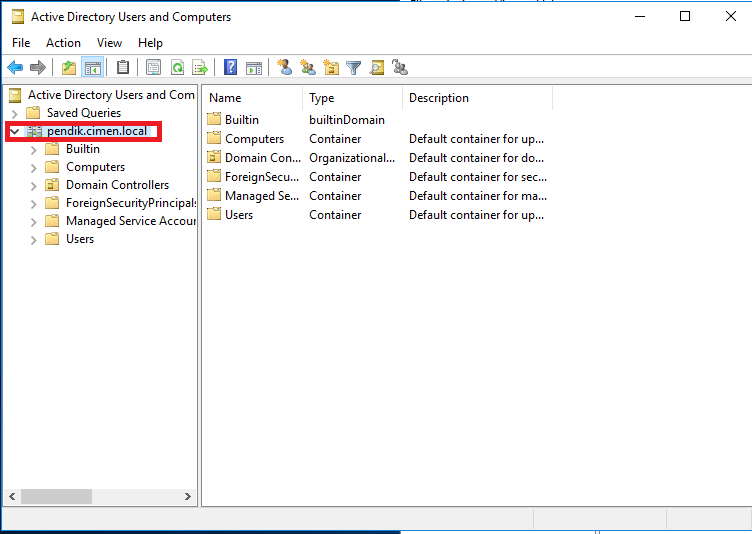
Task: Expand the Computers tree node
Action: click(34, 168)
